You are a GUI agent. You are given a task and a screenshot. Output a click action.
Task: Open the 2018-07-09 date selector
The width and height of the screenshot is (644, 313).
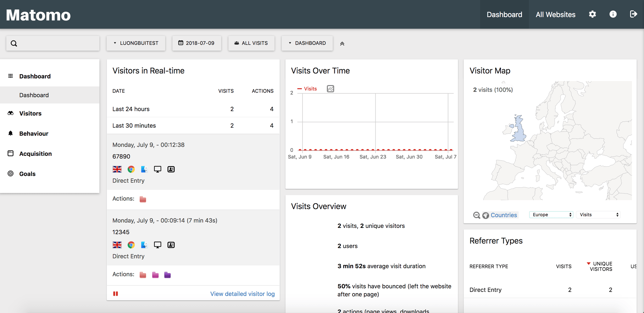(197, 43)
